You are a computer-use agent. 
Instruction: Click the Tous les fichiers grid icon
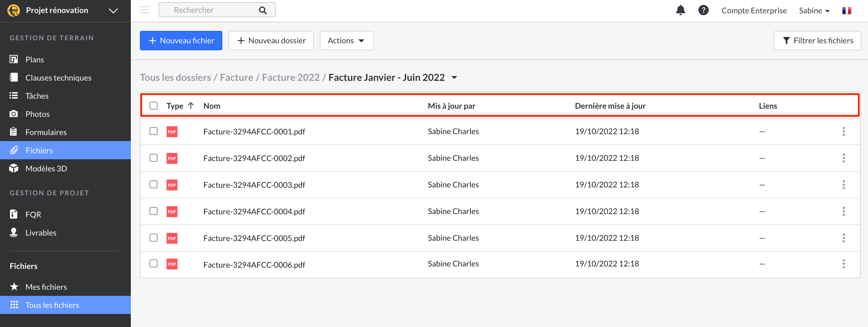(14, 305)
